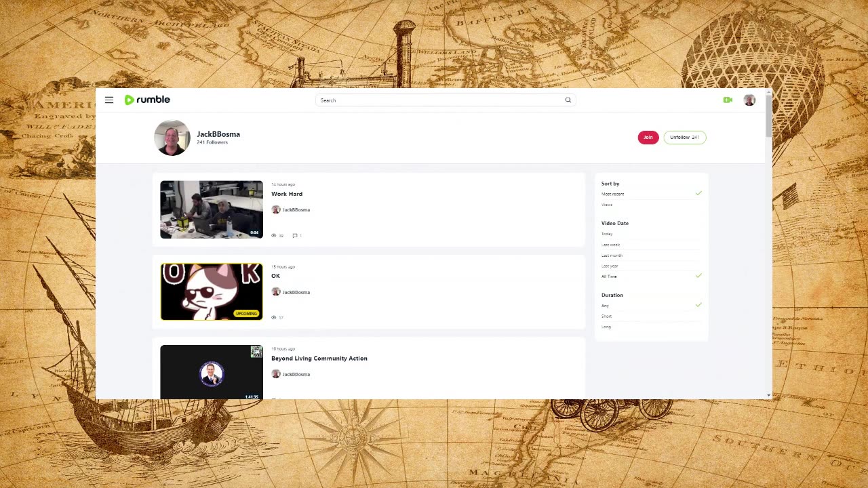
Task: Click the 241 Followers text
Action: (212, 142)
